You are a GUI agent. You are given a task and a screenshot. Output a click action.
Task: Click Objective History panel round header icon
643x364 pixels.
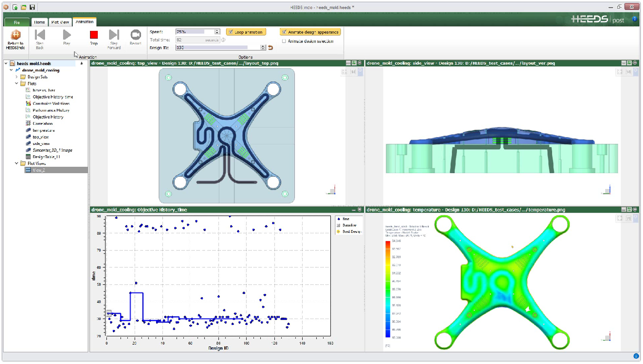pos(360,210)
